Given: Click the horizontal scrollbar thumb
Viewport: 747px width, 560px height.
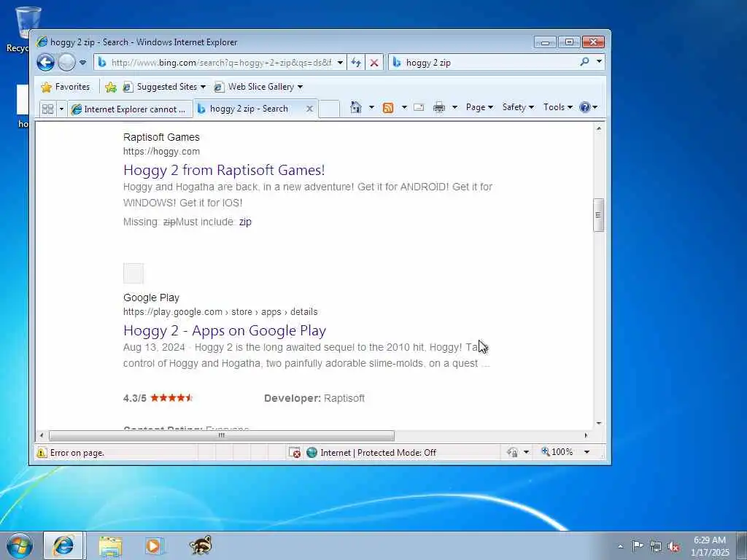Looking at the screenshot, I should (x=222, y=435).
